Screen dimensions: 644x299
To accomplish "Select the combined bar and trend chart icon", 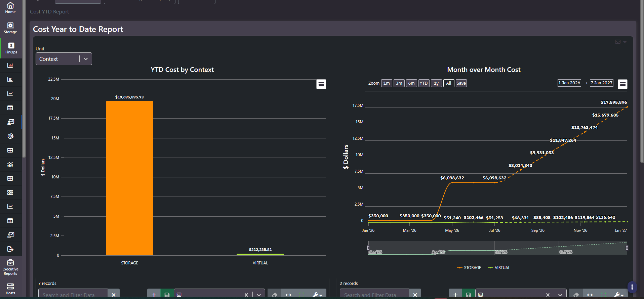I will click(10, 164).
